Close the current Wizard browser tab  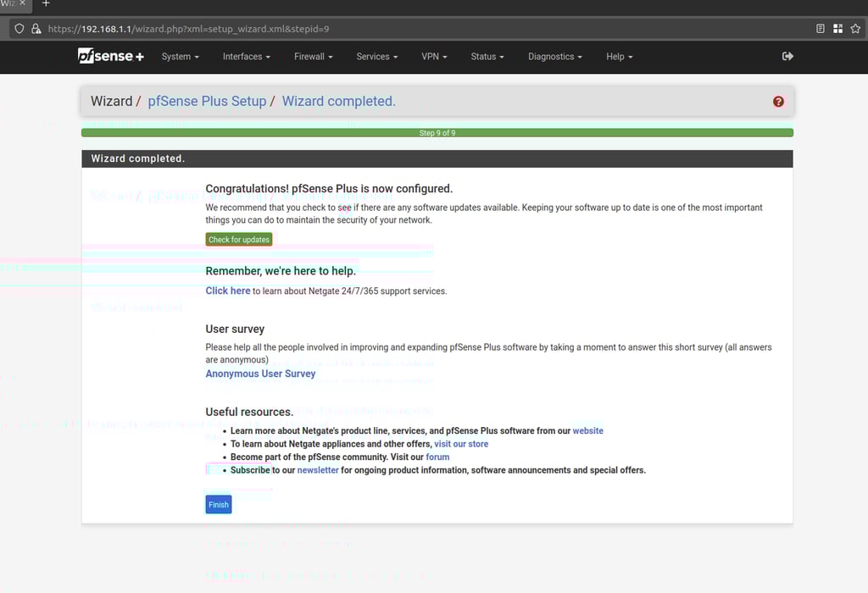coord(22,3)
